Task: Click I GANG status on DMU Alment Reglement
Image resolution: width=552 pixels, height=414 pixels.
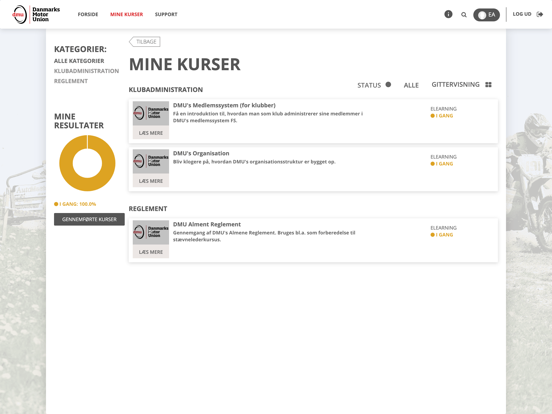Action: 442,235
